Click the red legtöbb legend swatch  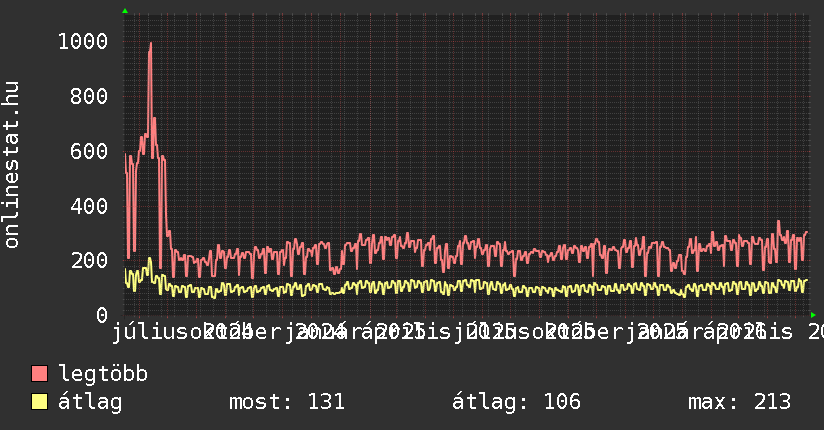pyautogui.click(x=39, y=374)
